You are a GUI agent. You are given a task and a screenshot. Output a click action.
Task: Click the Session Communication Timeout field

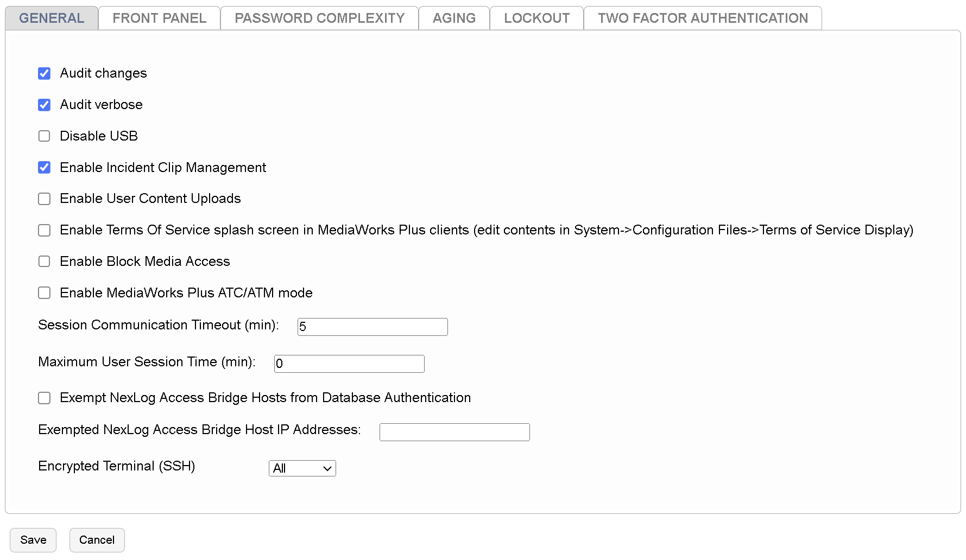tap(372, 327)
